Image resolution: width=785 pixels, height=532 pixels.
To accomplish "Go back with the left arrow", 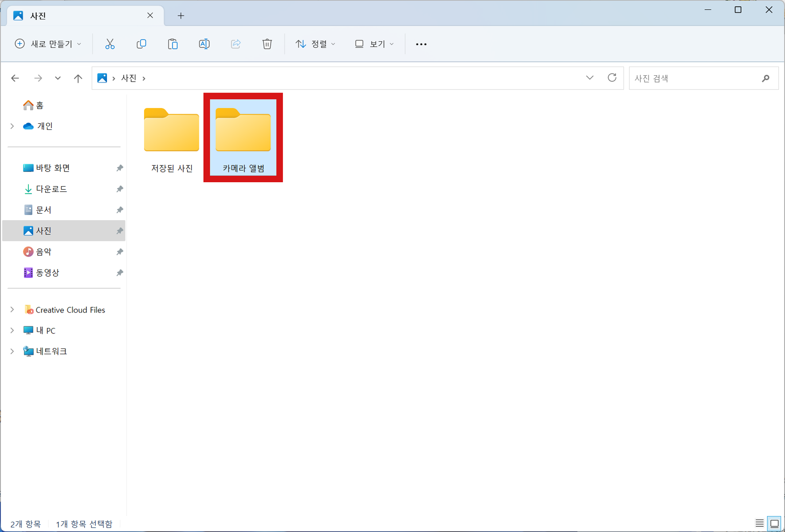I will point(15,78).
